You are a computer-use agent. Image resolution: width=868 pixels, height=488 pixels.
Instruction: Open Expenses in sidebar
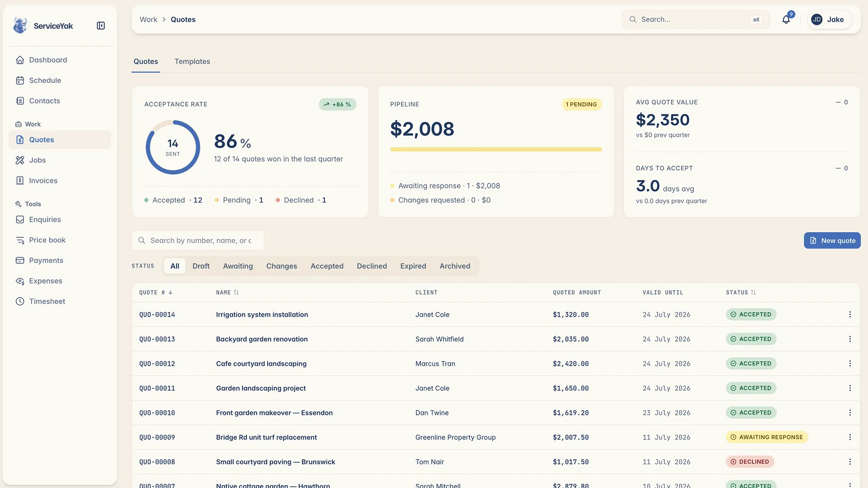point(60,281)
